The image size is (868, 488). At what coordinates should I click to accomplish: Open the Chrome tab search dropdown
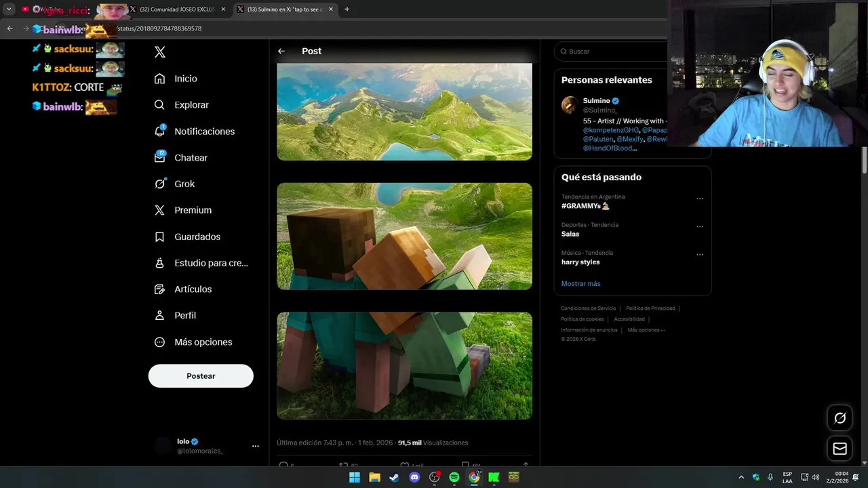pyautogui.click(x=9, y=9)
